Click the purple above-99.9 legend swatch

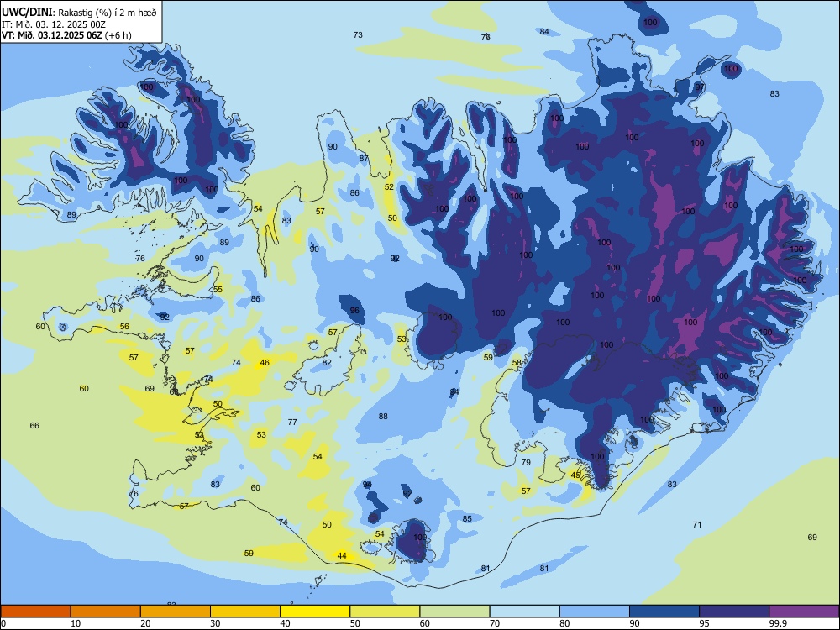tap(804, 612)
